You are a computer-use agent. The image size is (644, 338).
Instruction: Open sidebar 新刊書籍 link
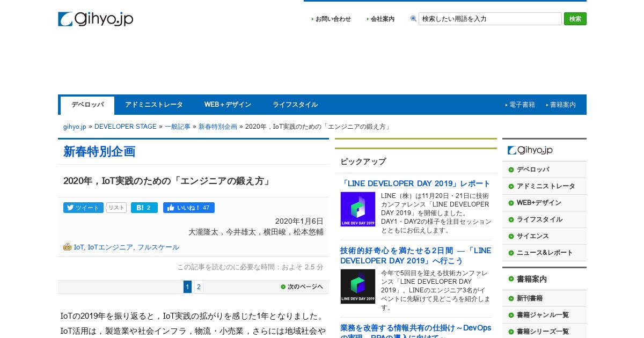pyautogui.click(x=530, y=298)
